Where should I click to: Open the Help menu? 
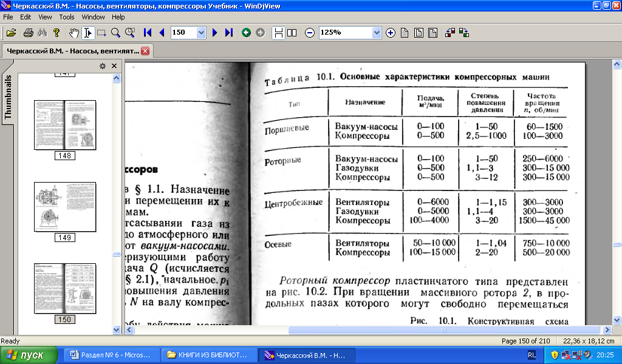click(118, 17)
